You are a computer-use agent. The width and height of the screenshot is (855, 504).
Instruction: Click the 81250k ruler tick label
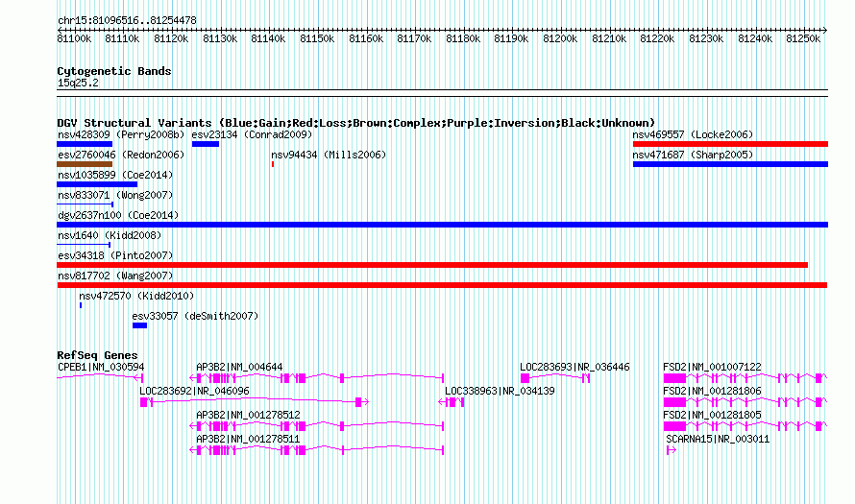pos(803,38)
